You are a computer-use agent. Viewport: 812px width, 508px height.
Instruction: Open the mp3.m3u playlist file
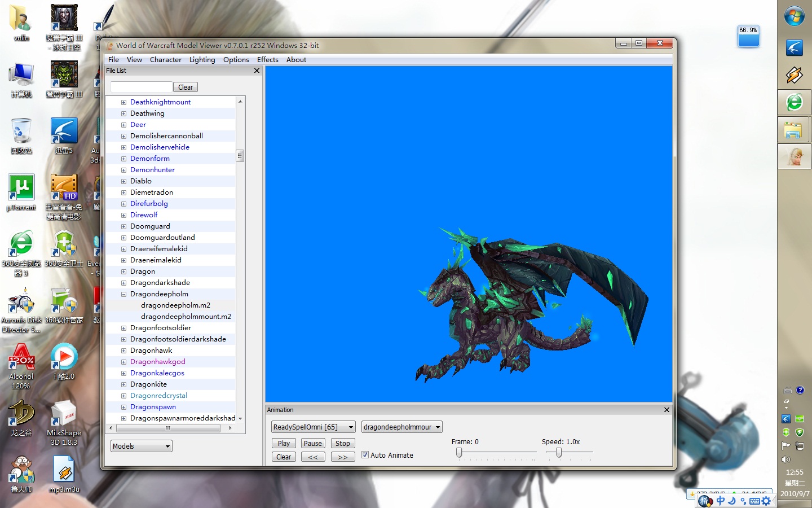(64, 475)
